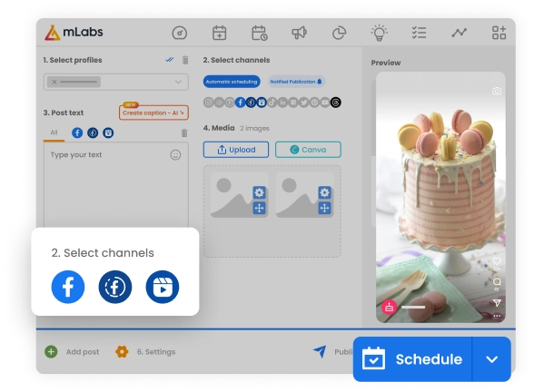This screenshot has width=534, height=392.
Task: Toggle LinkedIn channel in the channel row
Action: coord(282,103)
